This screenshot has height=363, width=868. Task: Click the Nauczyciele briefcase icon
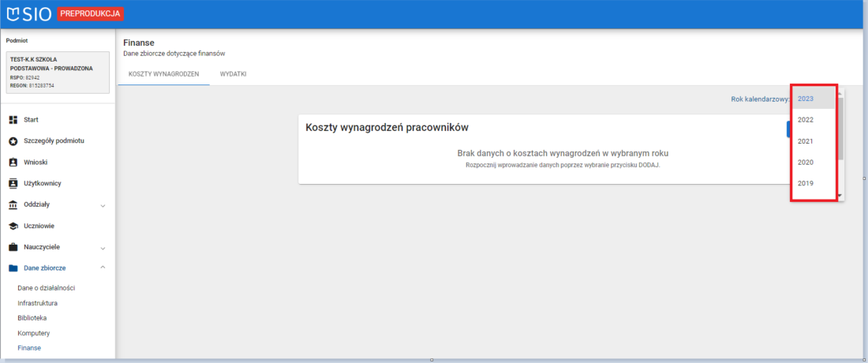point(13,247)
